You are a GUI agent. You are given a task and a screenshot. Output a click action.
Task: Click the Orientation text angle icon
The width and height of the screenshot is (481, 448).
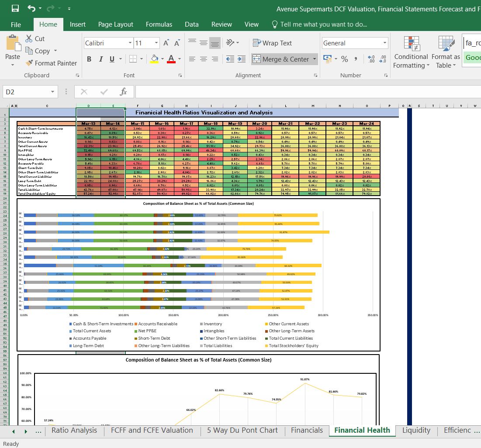[230, 43]
